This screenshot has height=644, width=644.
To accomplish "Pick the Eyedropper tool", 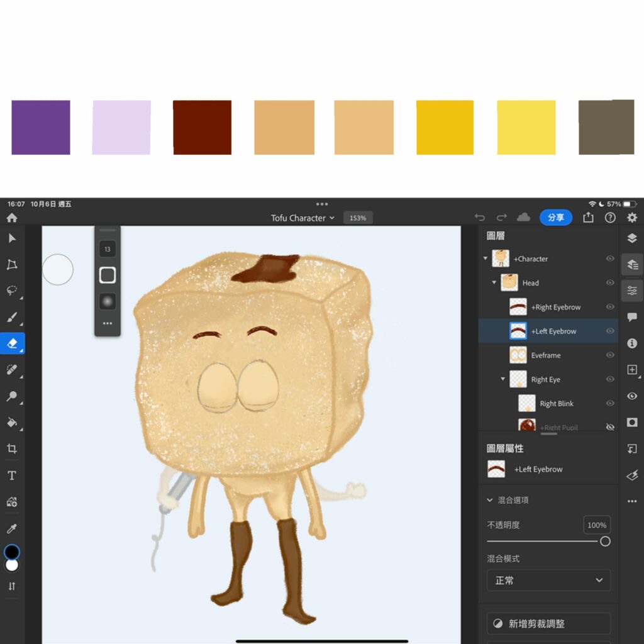I will tap(12, 528).
